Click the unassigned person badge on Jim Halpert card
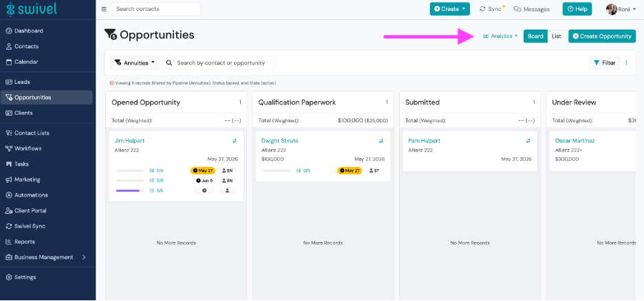Viewport: 644px width, 301px height. [227, 190]
